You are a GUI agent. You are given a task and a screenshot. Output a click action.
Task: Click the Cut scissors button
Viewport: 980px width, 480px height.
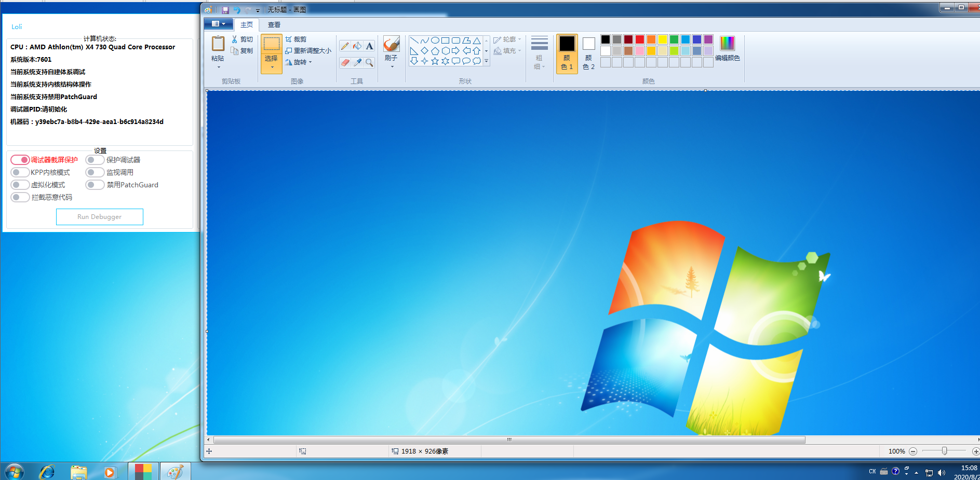pyautogui.click(x=242, y=39)
